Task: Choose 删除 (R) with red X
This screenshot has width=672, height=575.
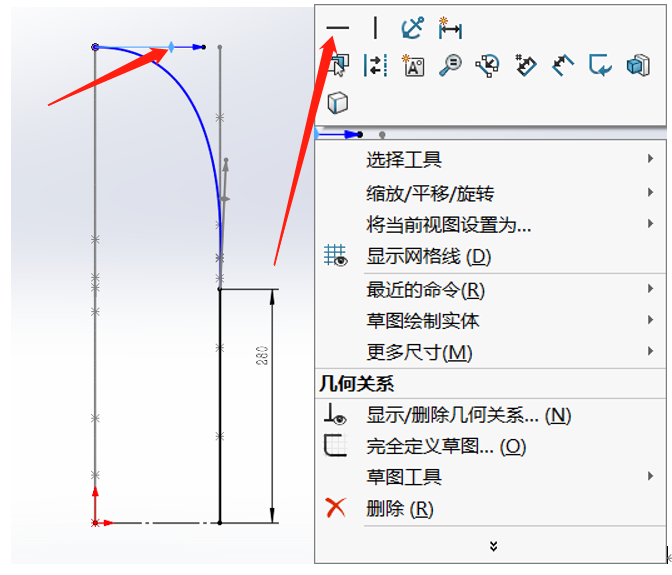Action: pyautogui.click(x=490, y=509)
